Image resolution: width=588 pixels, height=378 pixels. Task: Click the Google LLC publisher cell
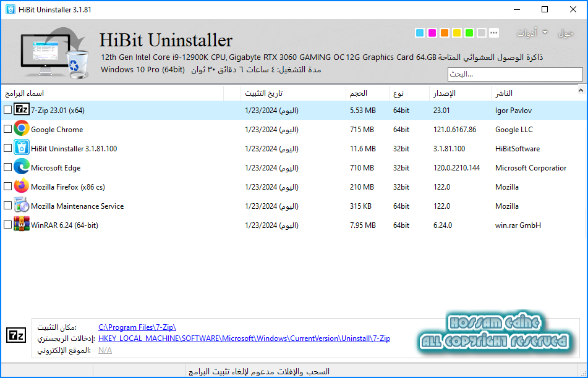514,130
